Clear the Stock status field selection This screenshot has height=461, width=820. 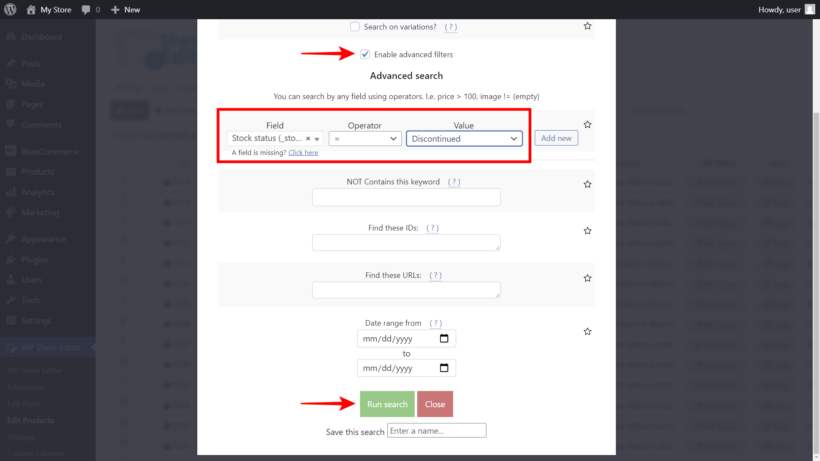click(308, 139)
